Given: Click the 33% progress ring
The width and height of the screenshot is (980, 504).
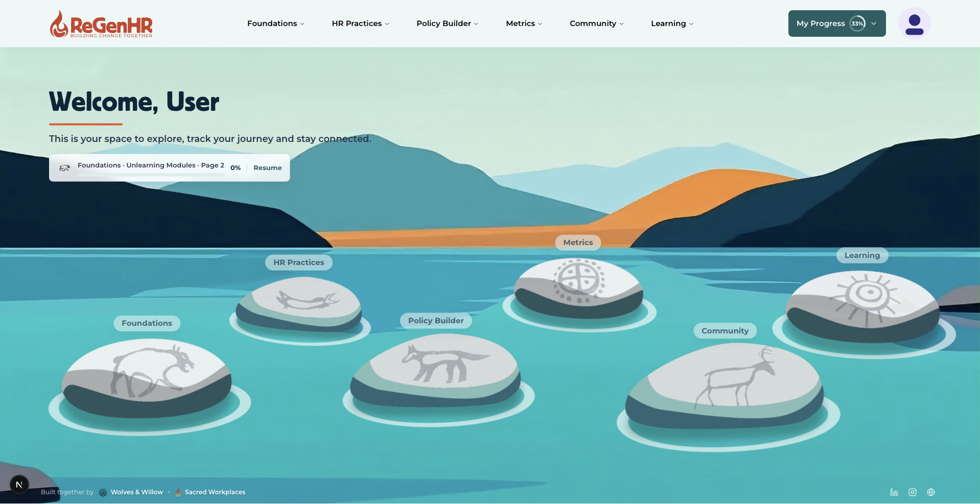Looking at the screenshot, I should pyautogui.click(x=857, y=23).
